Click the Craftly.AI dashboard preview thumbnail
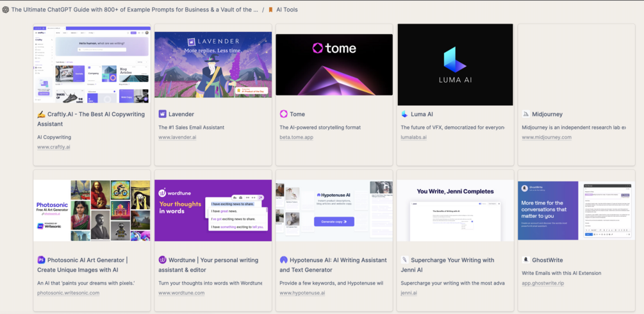This screenshot has width=644, height=314. click(92, 65)
